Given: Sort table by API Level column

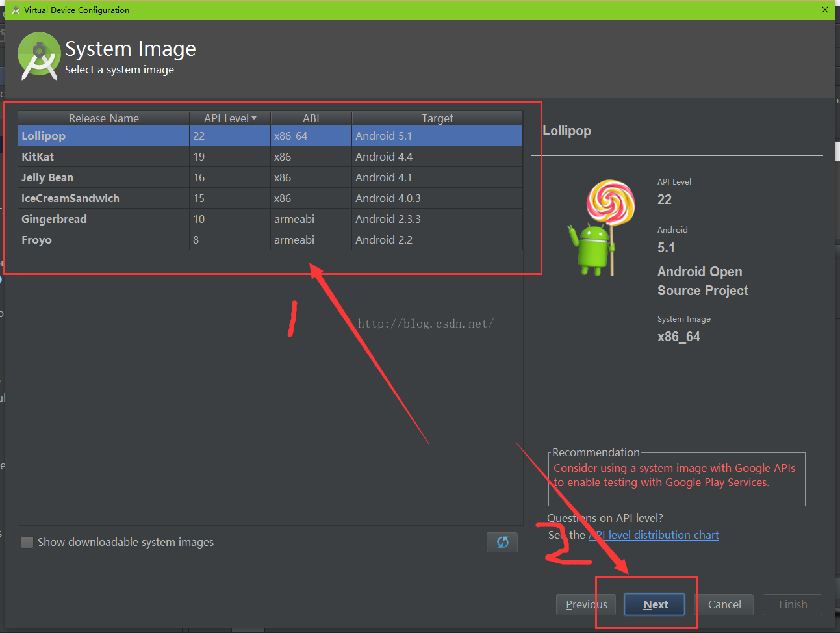Looking at the screenshot, I should pyautogui.click(x=230, y=118).
